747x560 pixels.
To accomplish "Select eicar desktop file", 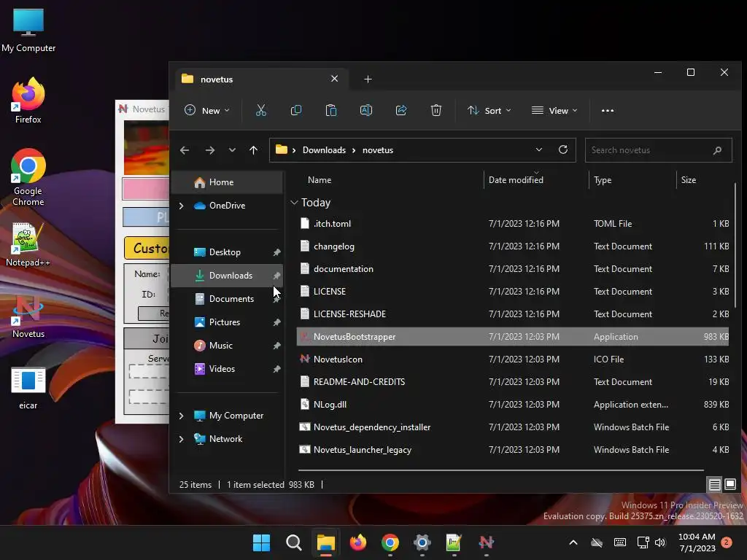I will click(28, 388).
